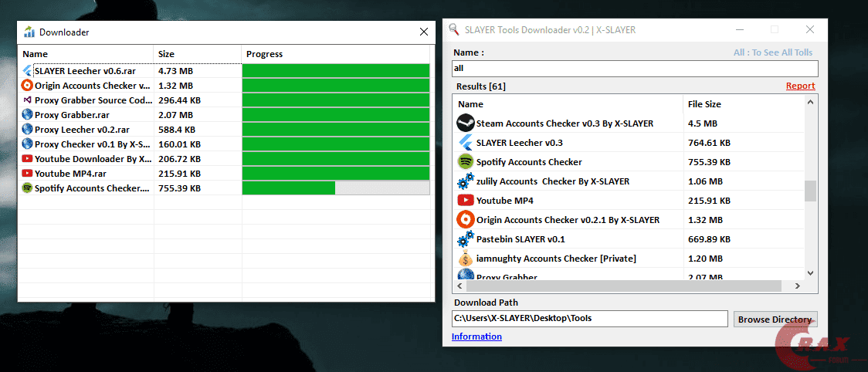Click the globe icon beside Proxy Grabber.rar

tap(27, 114)
